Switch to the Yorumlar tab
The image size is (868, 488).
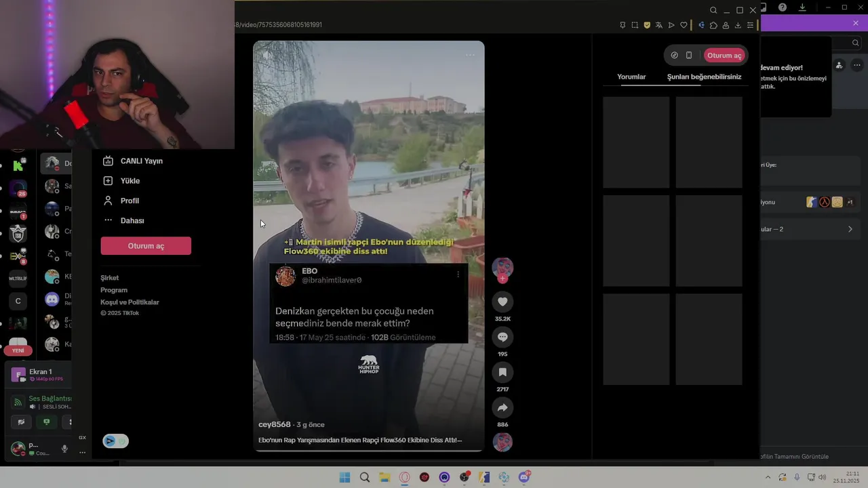coord(631,77)
